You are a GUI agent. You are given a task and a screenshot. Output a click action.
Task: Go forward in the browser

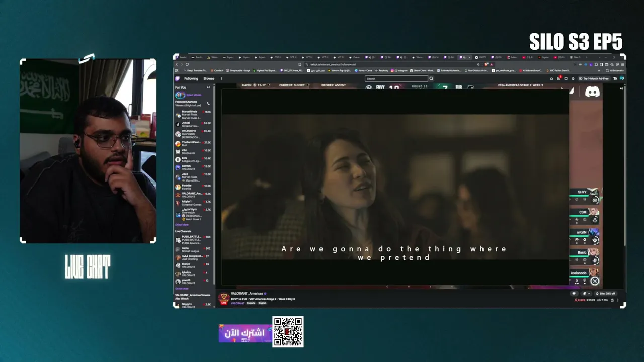(183, 64)
